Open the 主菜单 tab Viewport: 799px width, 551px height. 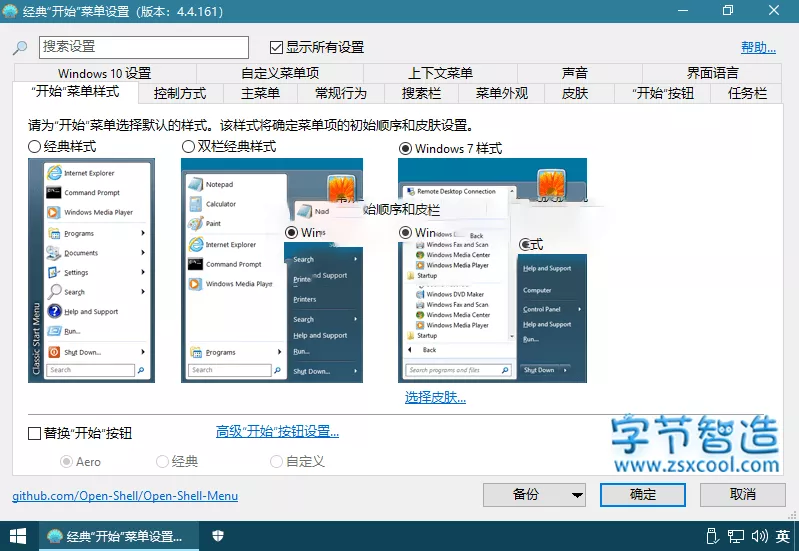pyautogui.click(x=260, y=93)
